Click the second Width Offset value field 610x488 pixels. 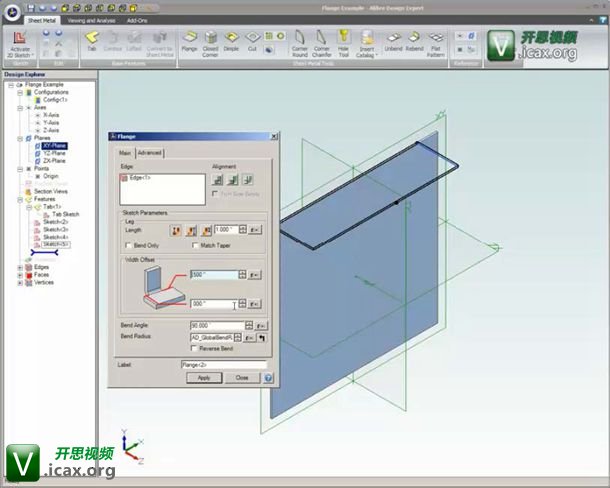coord(214,304)
